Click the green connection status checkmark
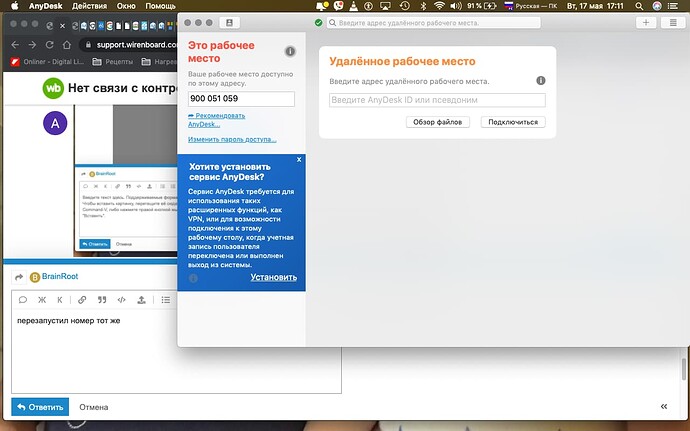This screenshot has width=690, height=431. click(x=319, y=23)
